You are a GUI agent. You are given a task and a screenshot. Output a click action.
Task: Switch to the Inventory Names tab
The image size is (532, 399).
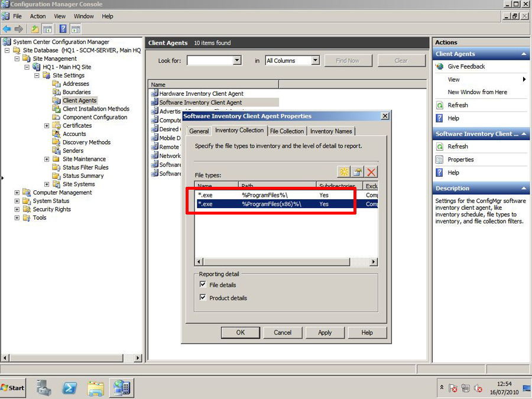(x=331, y=131)
